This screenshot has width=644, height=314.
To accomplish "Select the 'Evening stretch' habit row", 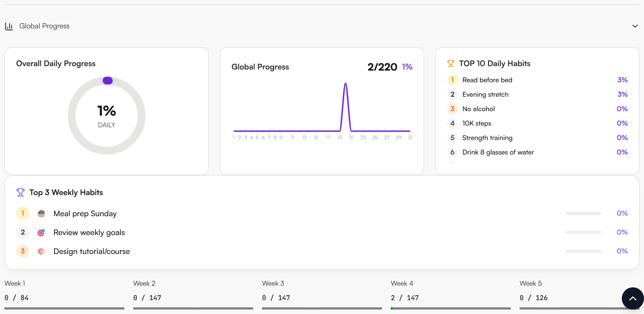I will coord(537,94).
